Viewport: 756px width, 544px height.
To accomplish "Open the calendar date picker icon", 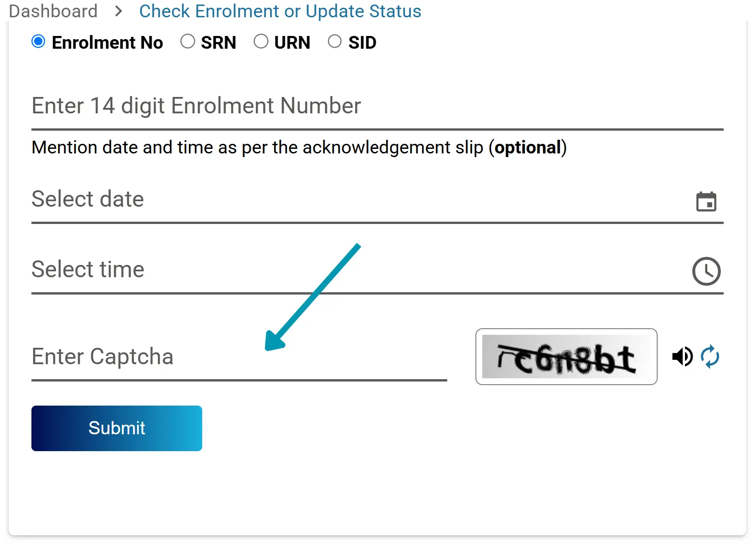I will [x=706, y=201].
